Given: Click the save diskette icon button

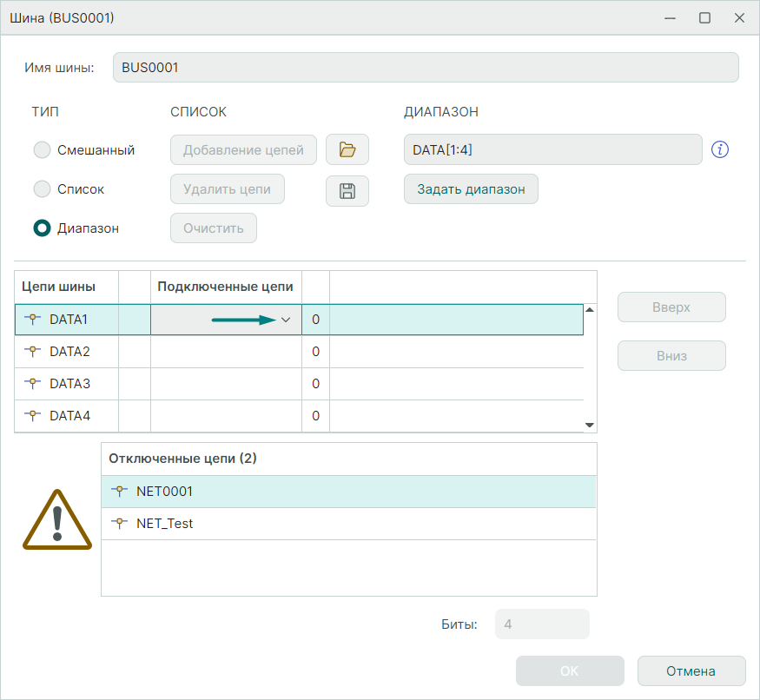Looking at the screenshot, I should [347, 191].
